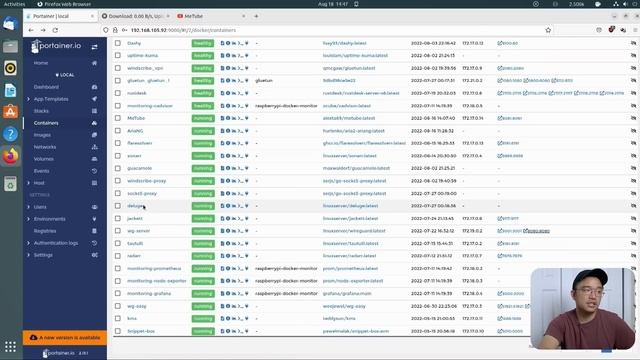The image size is (640, 360).
Task: Open Help icon in Ubuntu dock
Action: coord(10,134)
